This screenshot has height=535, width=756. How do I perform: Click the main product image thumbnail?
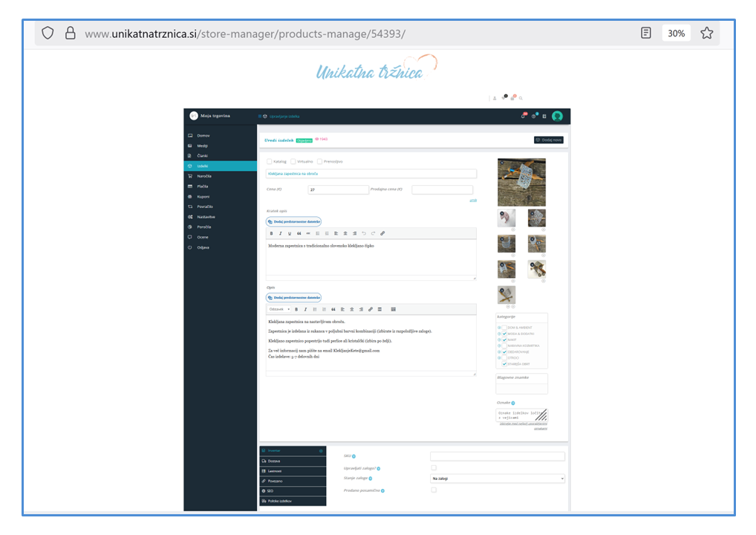(x=521, y=182)
